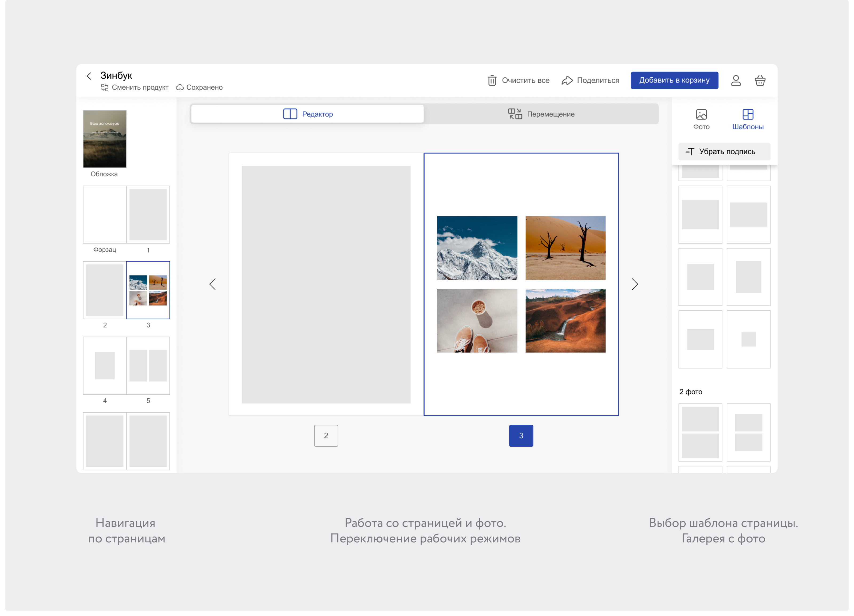854x616 pixels.
Task: Select the Обложка cover thumbnail
Action: tap(105, 139)
